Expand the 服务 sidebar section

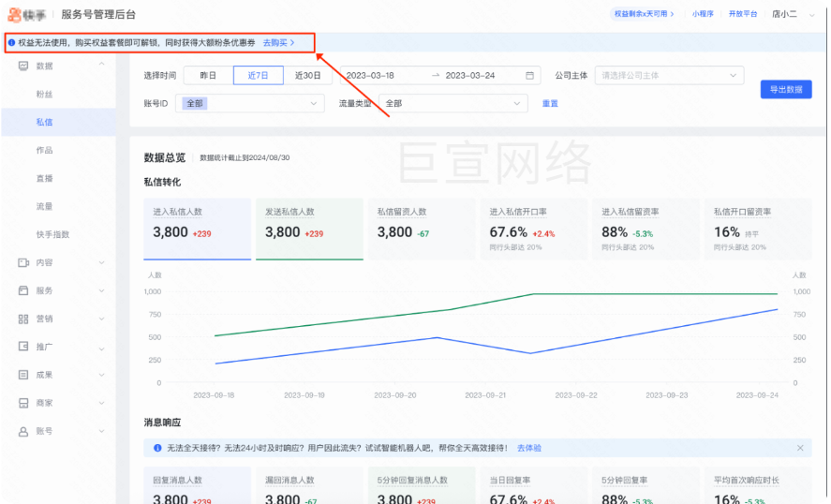102,290
